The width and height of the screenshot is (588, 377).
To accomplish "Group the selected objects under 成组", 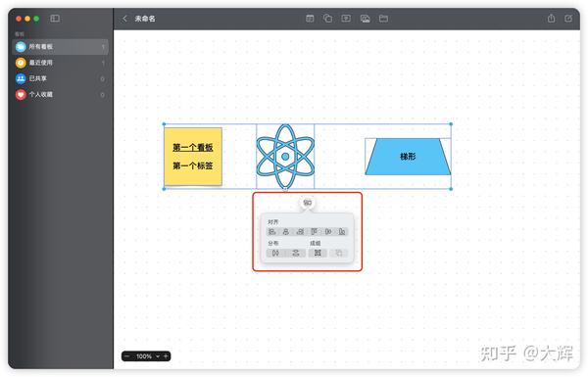I will (318, 254).
